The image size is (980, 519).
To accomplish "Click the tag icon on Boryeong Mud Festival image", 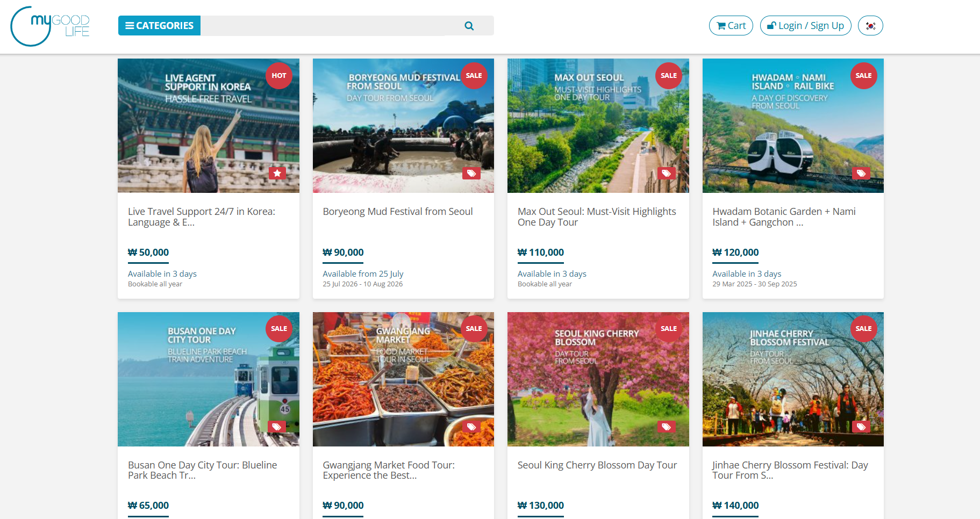I will click(x=471, y=173).
